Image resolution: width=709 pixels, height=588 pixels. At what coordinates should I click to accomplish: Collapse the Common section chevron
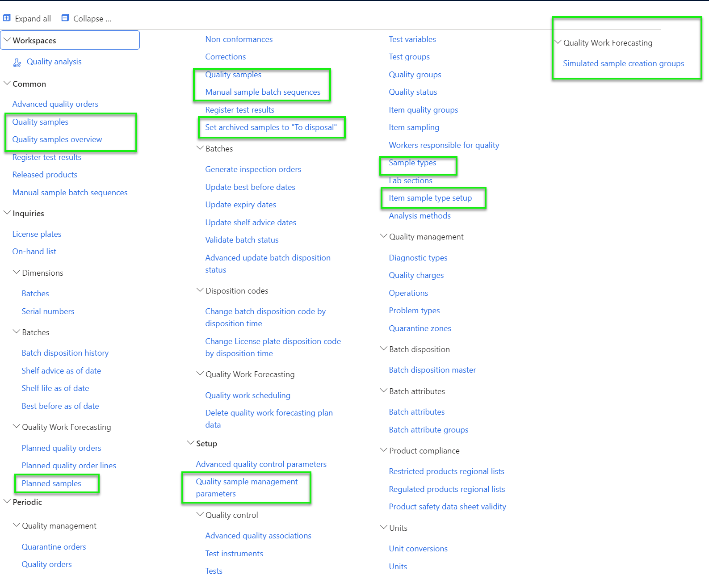tap(7, 84)
